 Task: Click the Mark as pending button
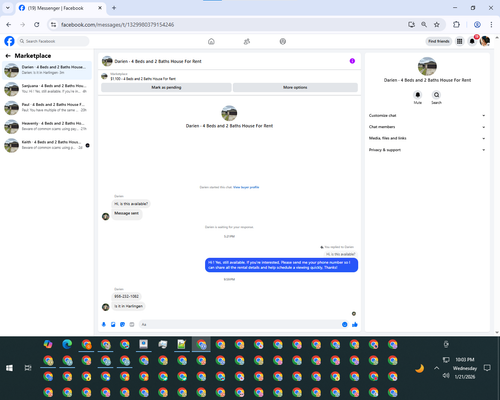point(166,87)
